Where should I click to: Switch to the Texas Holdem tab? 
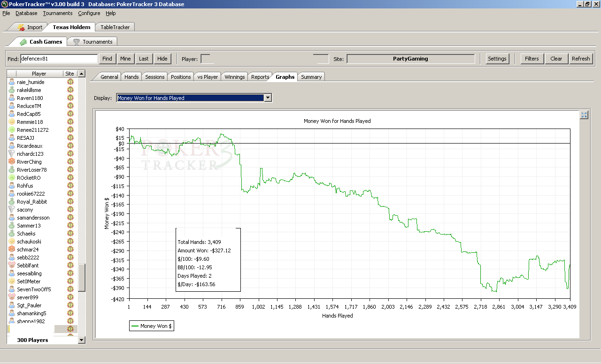(71, 27)
